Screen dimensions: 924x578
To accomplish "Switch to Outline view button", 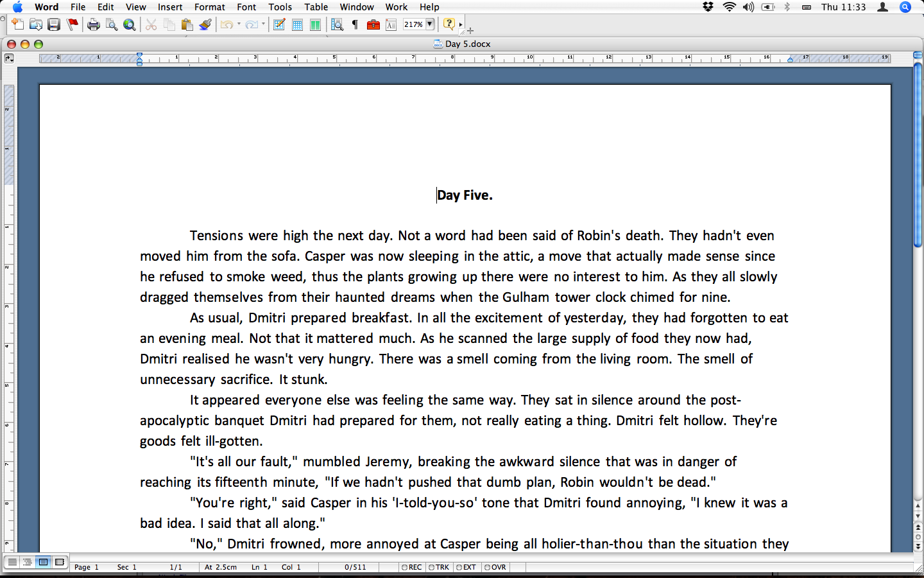I will pyautogui.click(x=28, y=562).
